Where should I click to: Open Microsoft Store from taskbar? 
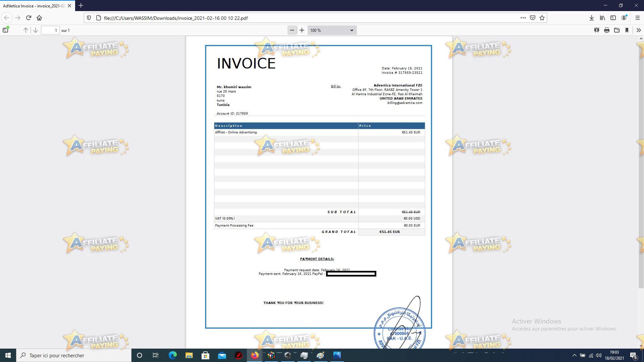point(206,355)
